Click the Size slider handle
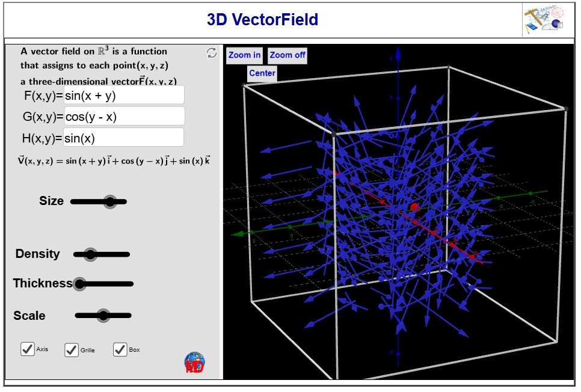This screenshot has width=581, height=392. pyautogui.click(x=109, y=201)
